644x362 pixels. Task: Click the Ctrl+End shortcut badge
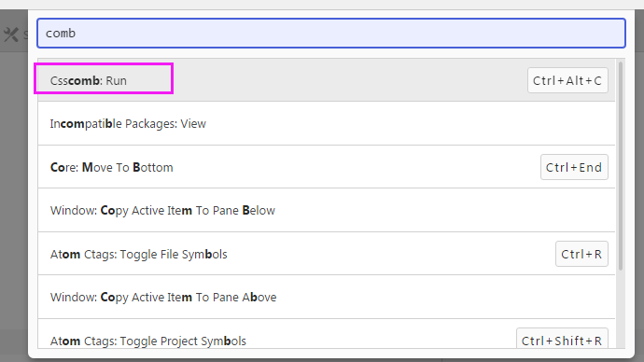(x=574, y=167)
